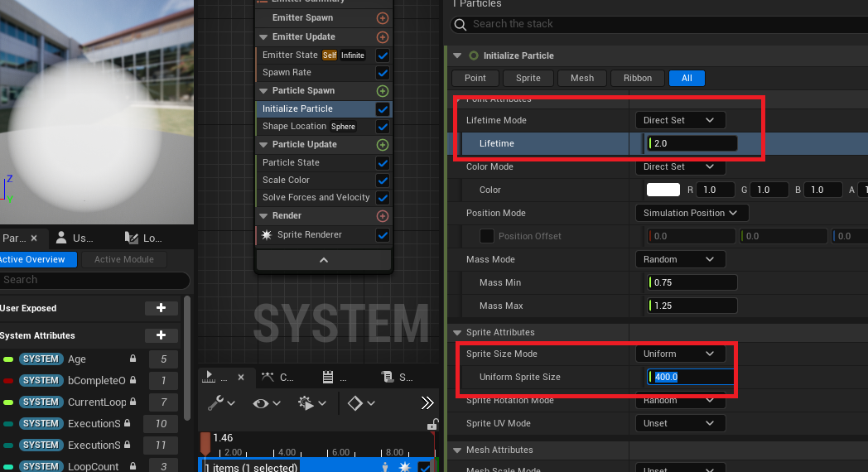Click the starburst icon in timeline track
The image size is (868, 472).
point(405,467)
